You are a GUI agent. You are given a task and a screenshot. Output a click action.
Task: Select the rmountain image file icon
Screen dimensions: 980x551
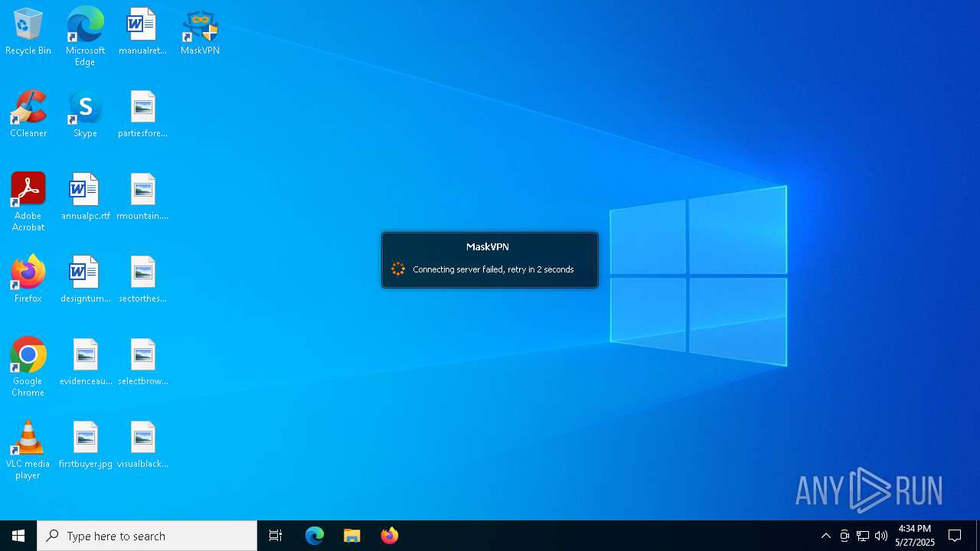click(x=142, y=197)
